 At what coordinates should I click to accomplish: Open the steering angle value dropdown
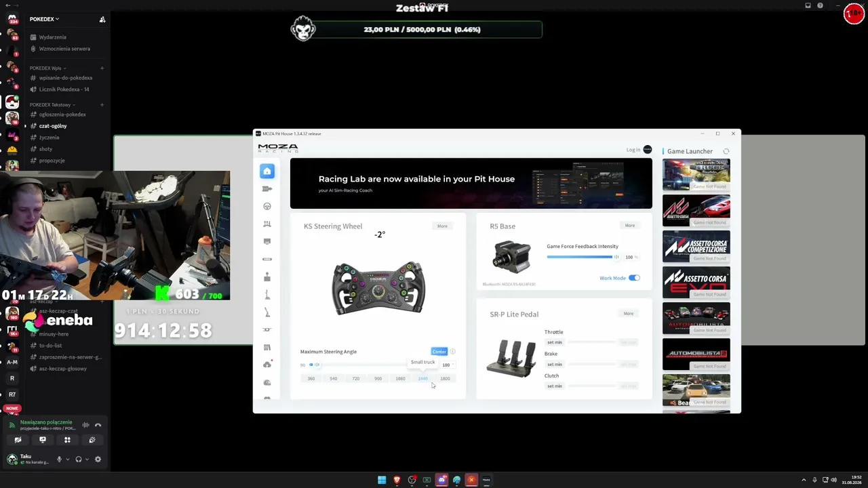(x=447, y=365)
